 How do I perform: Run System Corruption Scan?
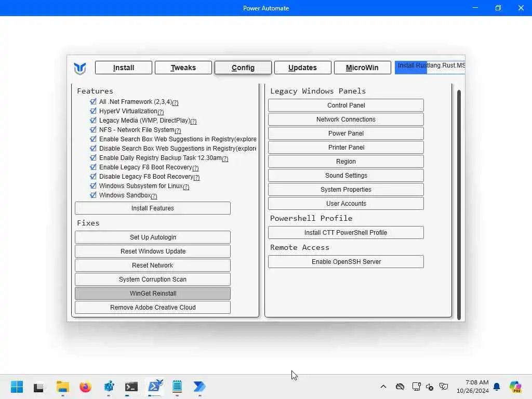(x=153, y=279)
